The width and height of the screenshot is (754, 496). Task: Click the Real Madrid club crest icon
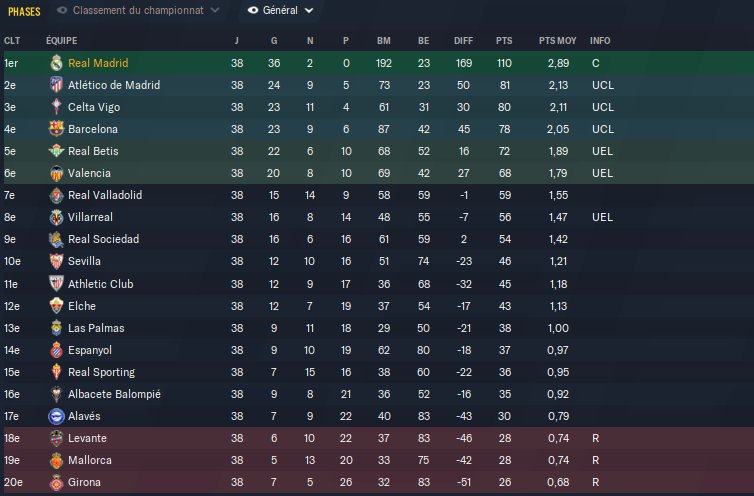point(56,63)
